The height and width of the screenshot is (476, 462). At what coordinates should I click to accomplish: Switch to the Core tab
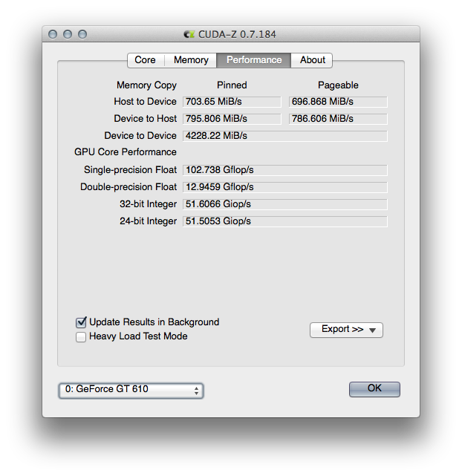point(146,60)
